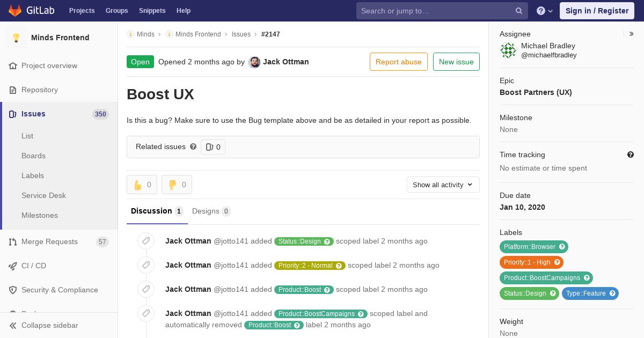Click the Issues sidebar icon
Screen dimensions: 644x338
click(13, 114)
